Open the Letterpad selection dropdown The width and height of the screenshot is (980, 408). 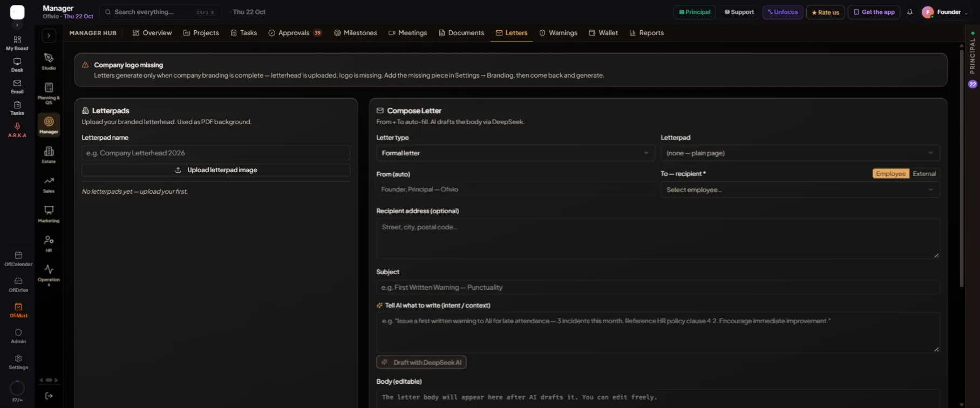800,153
